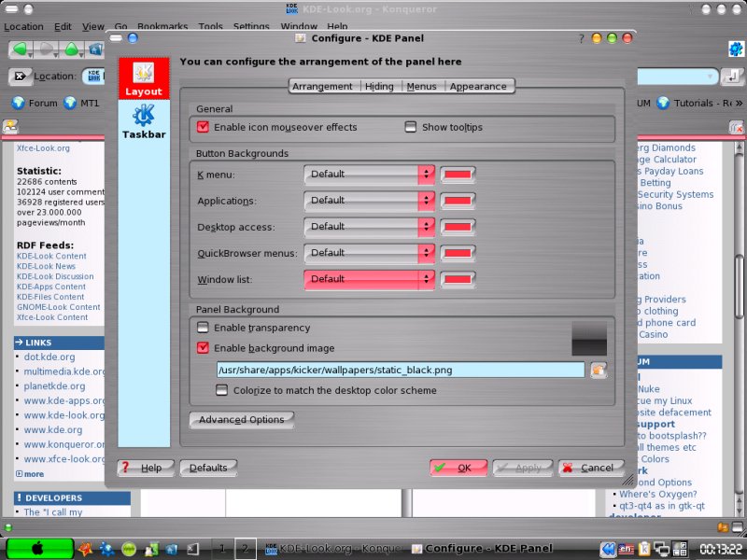Open the Taskbar section
Image resolution: width=747 pixels, height=560 pixels.
click(x=144, y=122)
